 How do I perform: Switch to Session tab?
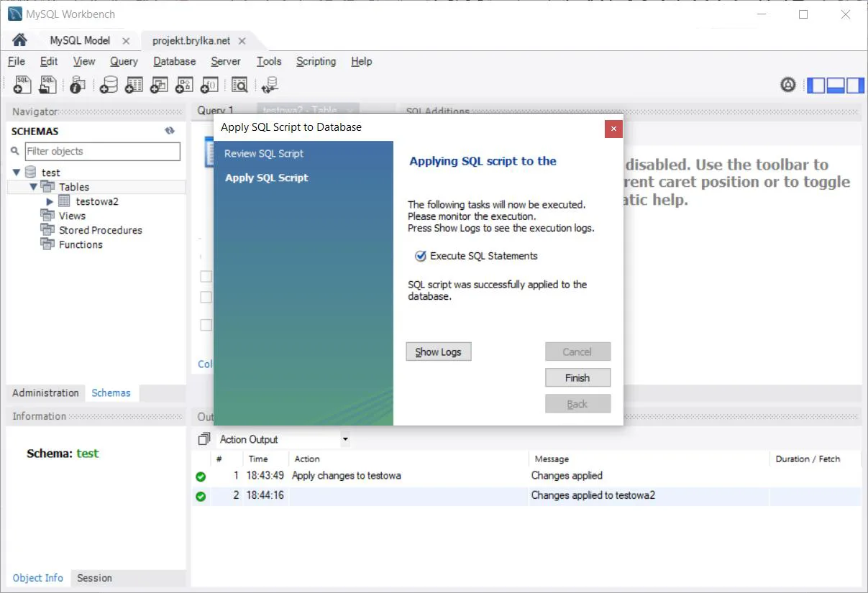point(94,578)
